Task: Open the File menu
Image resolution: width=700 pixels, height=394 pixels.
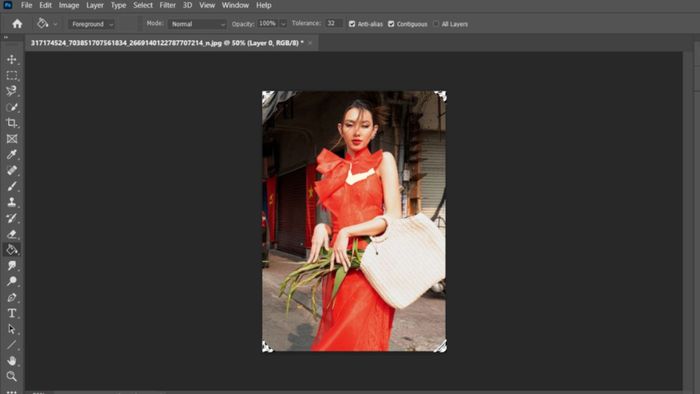Action: [26, 5]
